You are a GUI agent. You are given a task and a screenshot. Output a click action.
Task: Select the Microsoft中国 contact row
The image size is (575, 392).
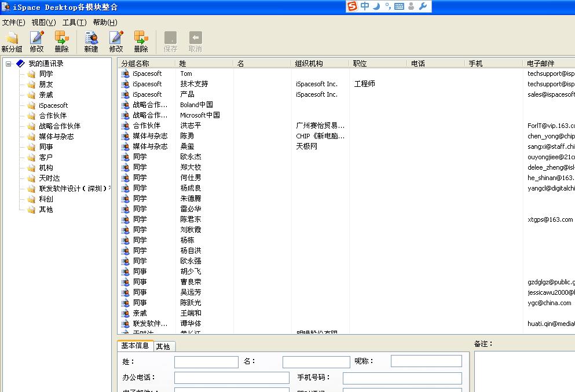pos(200,115)
